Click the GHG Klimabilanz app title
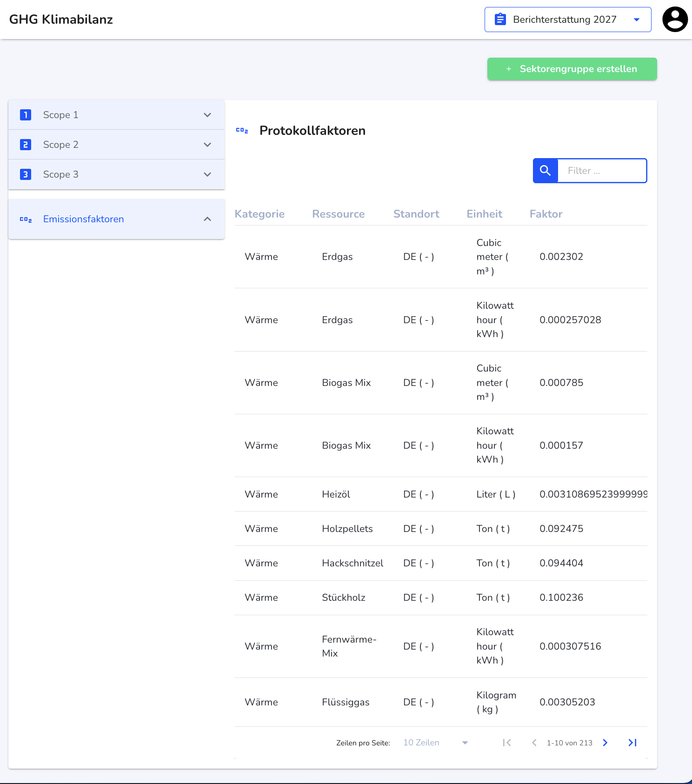692x784 pixels. tap(61, 20)
